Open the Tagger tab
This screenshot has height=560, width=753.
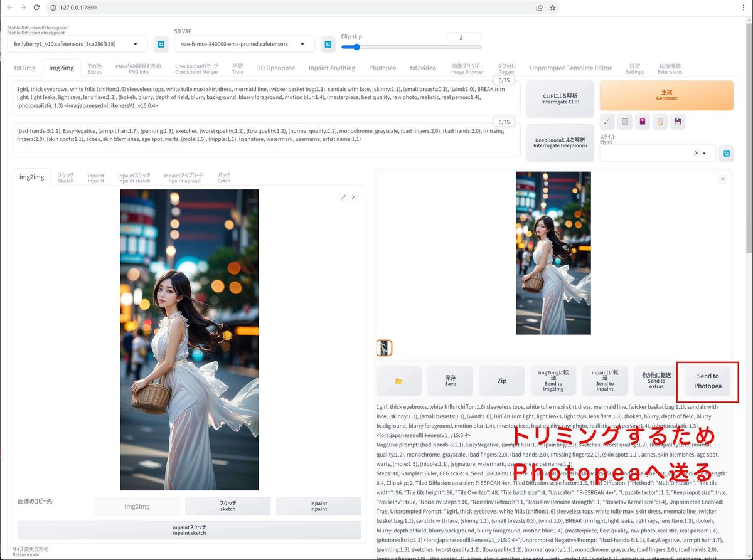[506, 68]
